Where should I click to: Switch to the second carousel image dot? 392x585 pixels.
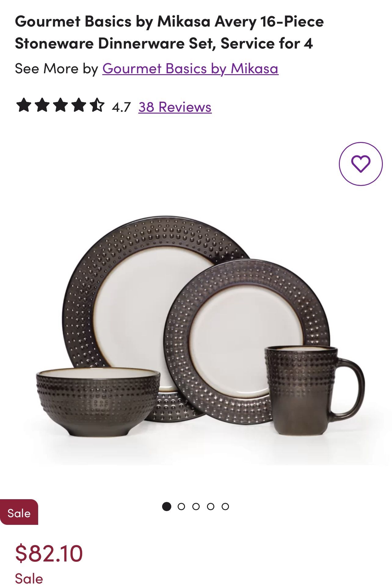tap(181, 507)
